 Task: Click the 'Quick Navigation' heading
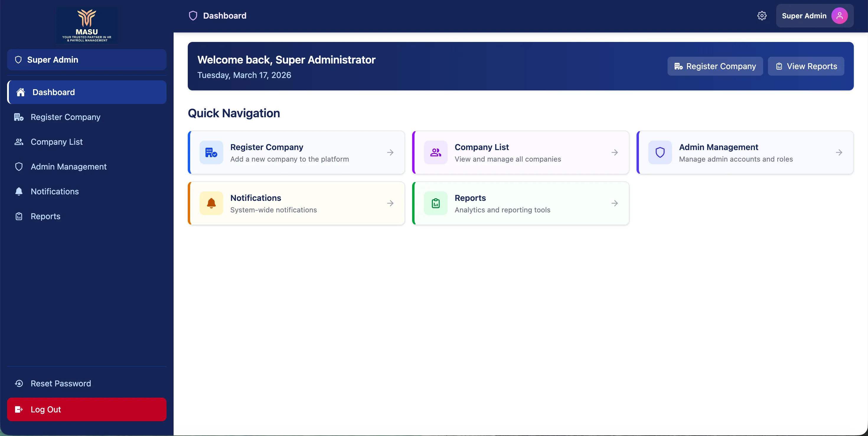pyautogui.click(x=234, y=113)
